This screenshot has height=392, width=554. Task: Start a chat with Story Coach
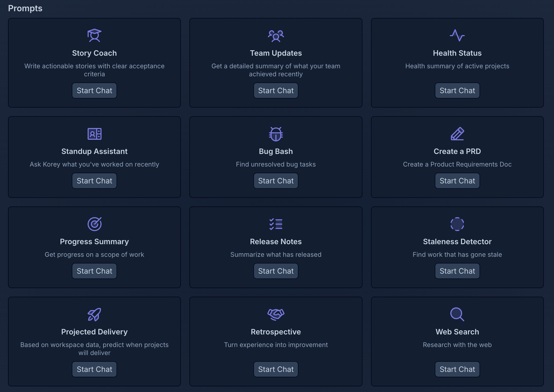[94, 91]
